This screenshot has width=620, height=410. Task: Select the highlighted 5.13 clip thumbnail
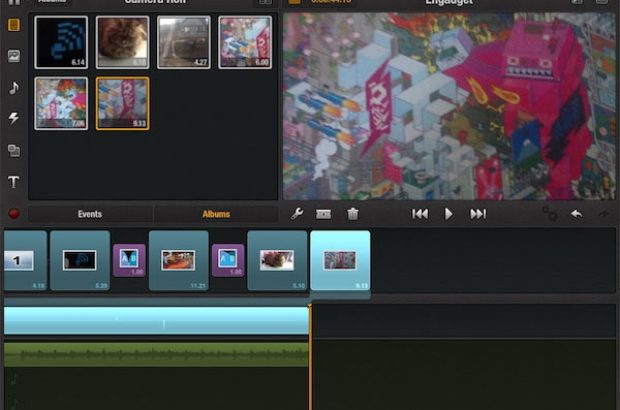point(123,104)
